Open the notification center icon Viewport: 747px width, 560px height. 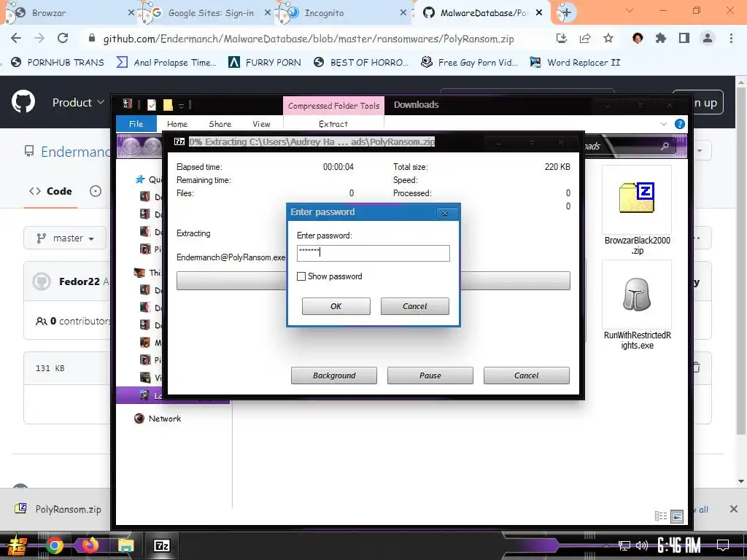(723, 545)
